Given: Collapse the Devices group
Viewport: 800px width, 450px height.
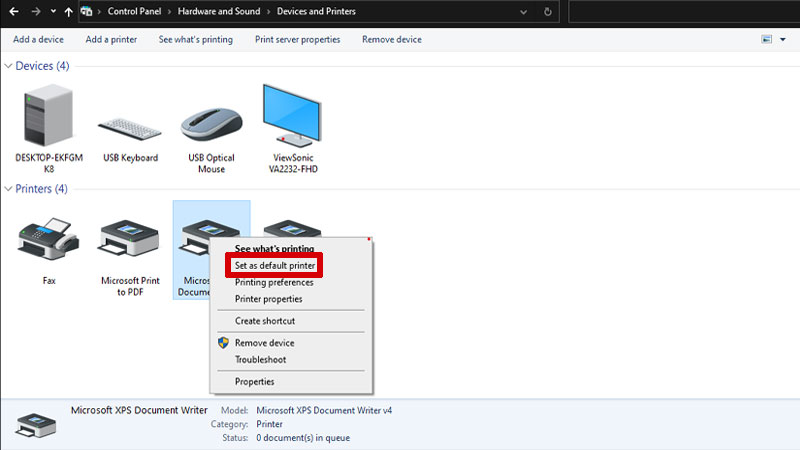Looking at the screenshot, I should tap(8, 66).
